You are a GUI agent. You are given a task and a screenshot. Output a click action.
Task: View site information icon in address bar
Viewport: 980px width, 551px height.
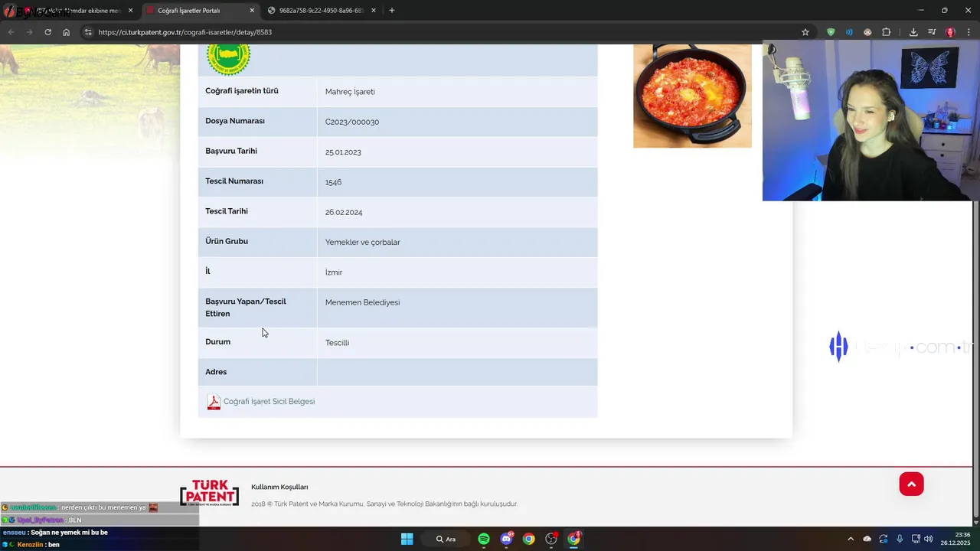[88, 32]
